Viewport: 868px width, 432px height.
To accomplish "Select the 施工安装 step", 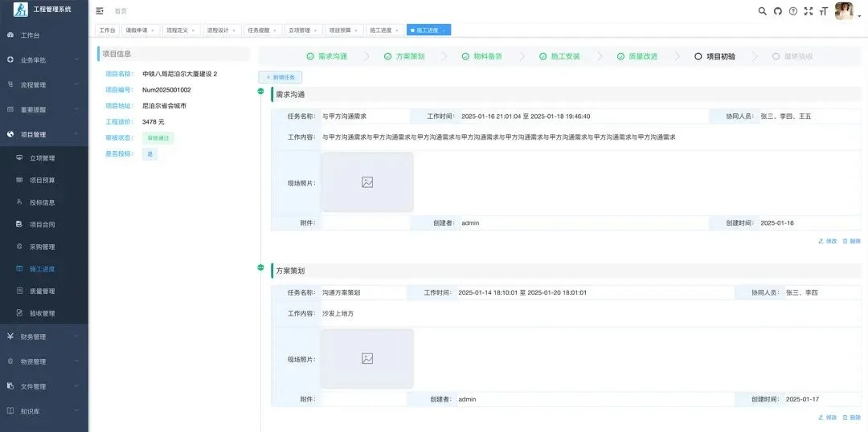I will 559,56.
